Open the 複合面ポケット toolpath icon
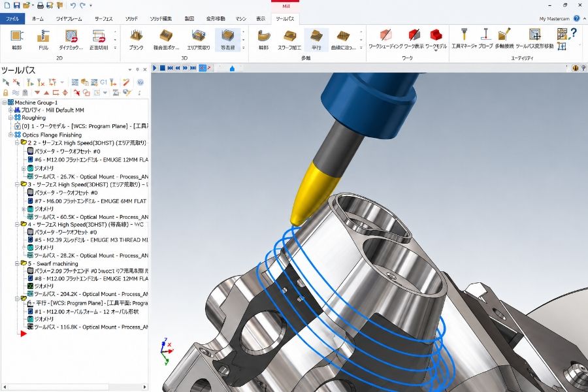588x392 pixels. tap(166, 39)
